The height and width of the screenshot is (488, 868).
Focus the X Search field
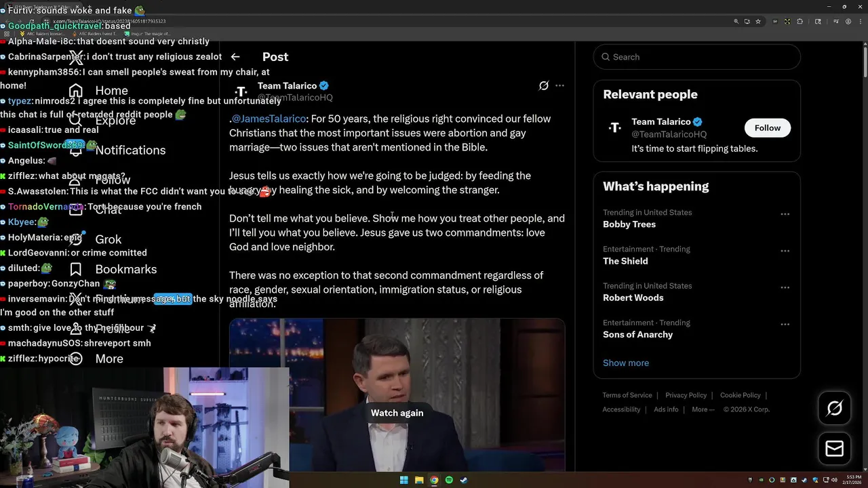point(696,57)
